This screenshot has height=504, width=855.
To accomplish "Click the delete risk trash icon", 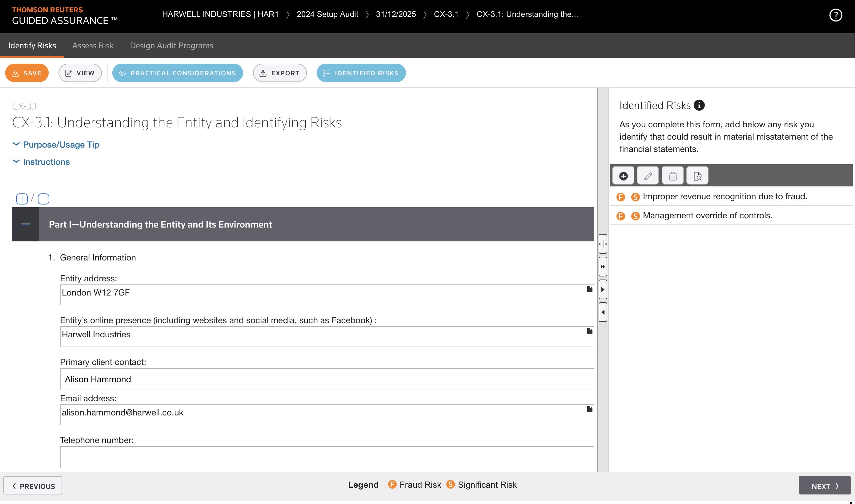I will 672,176.
